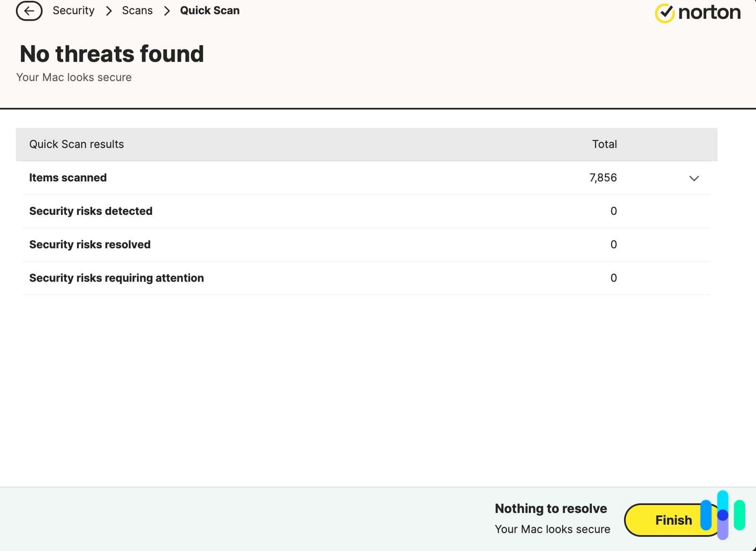The image size is (756, 551).
Task: Click the 7,856 items scanned total
Action: tap(603, 178)
